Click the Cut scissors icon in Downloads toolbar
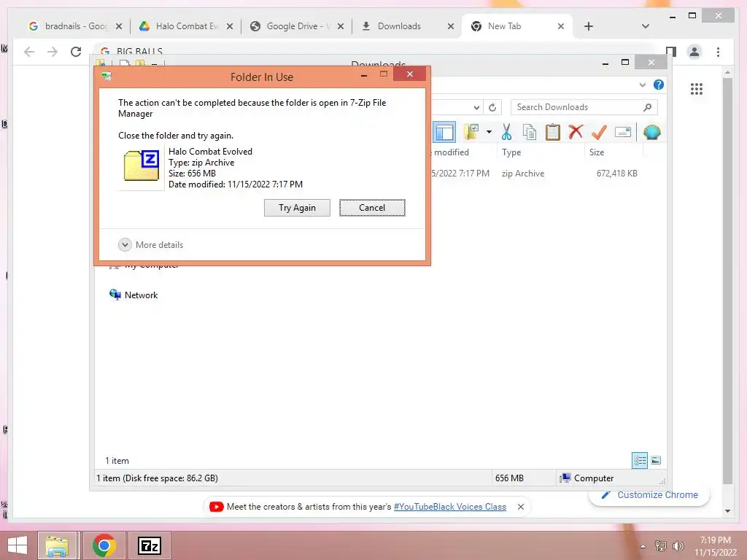747x560 pixels. click(x=506, y=132)
